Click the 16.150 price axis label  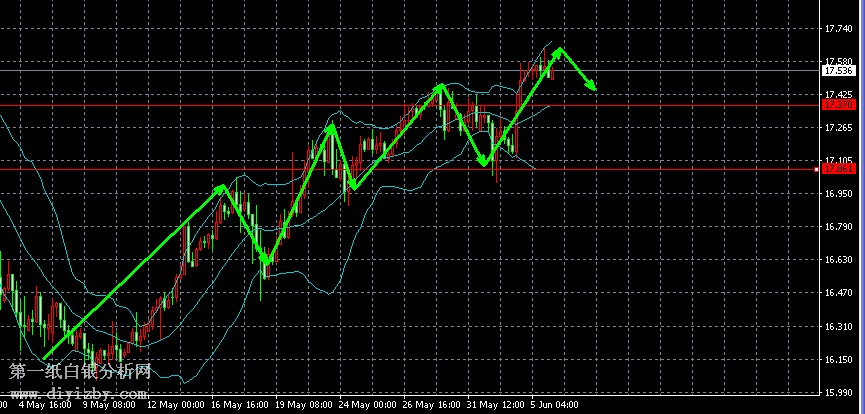[838, 359]
